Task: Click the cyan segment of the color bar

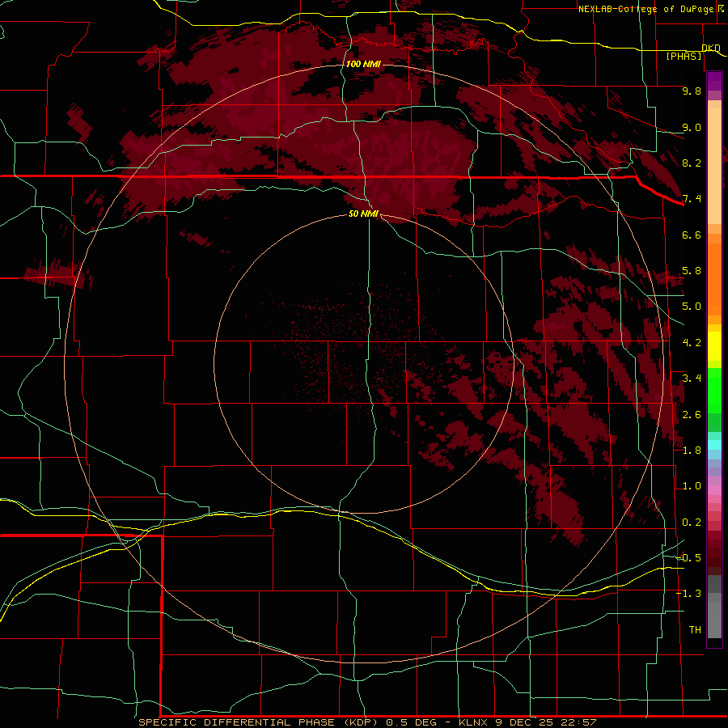Action: click(714, 445)
